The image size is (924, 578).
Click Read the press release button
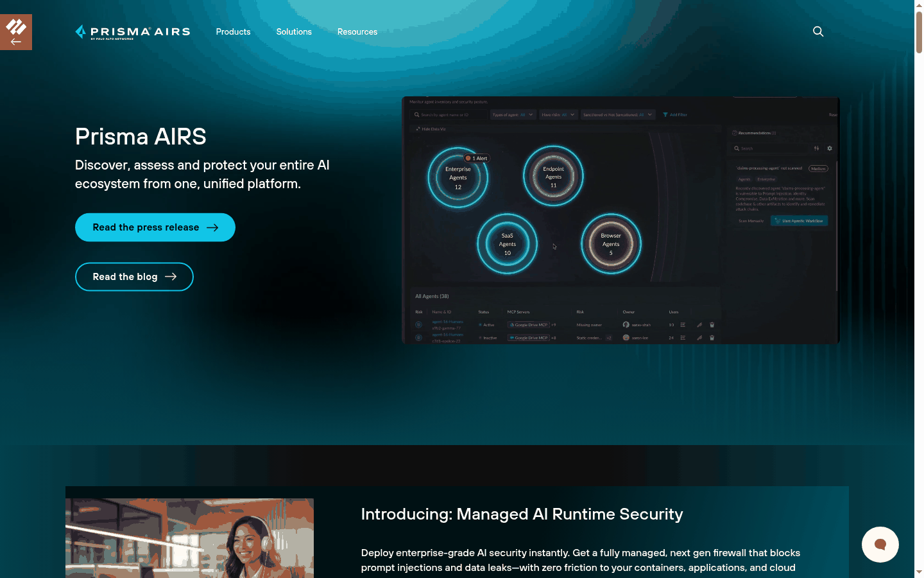[155, 227]
